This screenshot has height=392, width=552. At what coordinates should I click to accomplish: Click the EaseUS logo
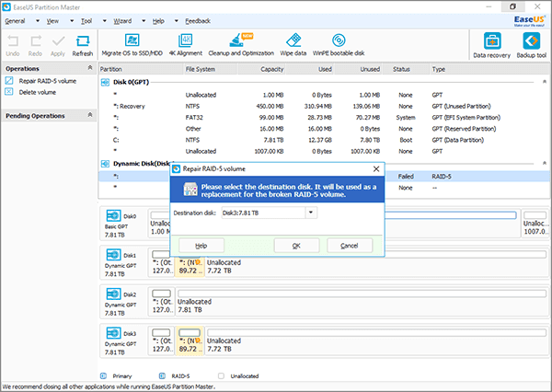[x=529, y=21]
